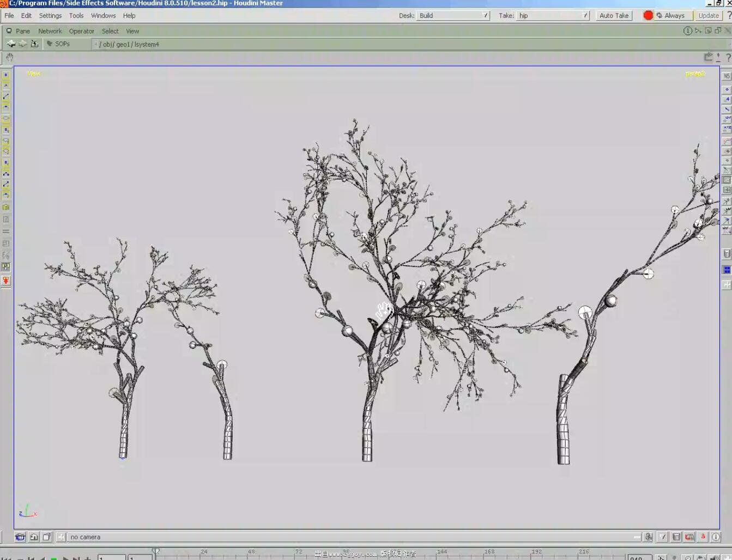The height and width of the screenshot is (560, 732).
Task: Click obj in the network path
Action: [x=108, y=44]
